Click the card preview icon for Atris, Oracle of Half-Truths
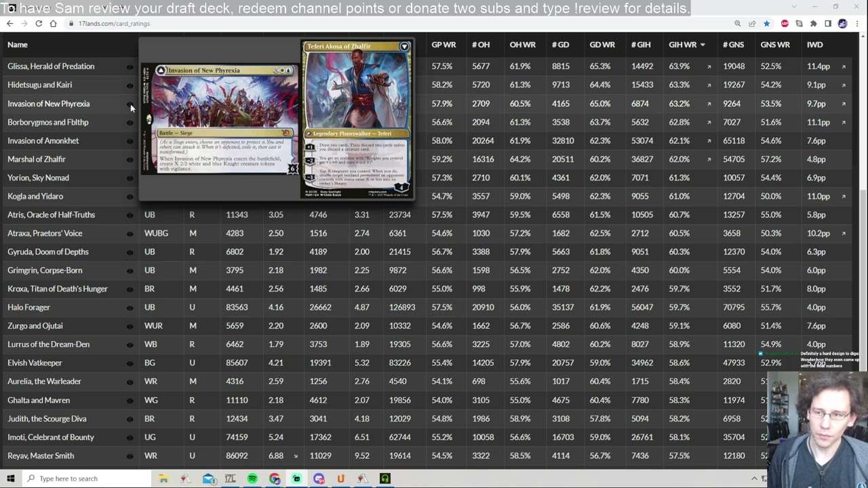Image resolution: width=868 pixels, height=488 pixels. point(130,216)
